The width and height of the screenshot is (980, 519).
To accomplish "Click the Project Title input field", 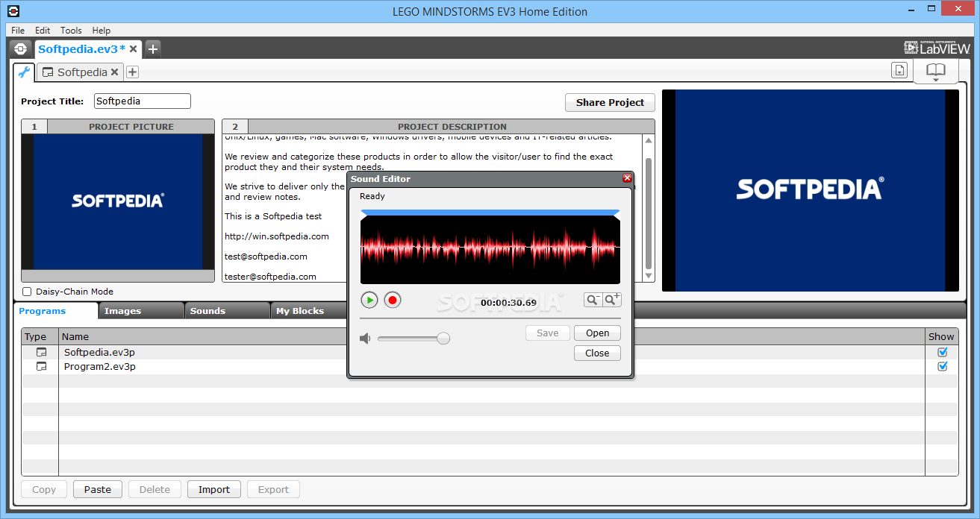I will pyautogui.click(x=143, y=101).
